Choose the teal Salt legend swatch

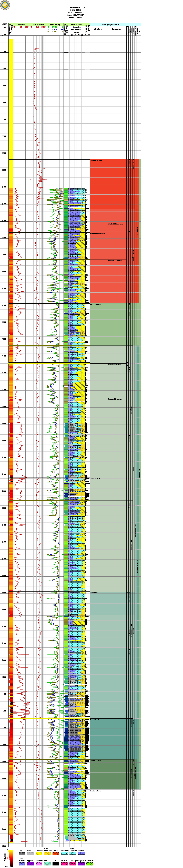tap(47, 864)
